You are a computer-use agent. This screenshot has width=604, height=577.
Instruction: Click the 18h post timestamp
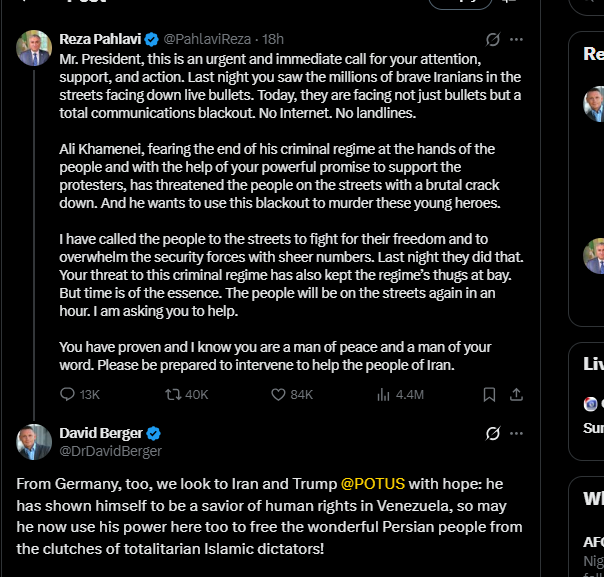(x=273, y=39)
